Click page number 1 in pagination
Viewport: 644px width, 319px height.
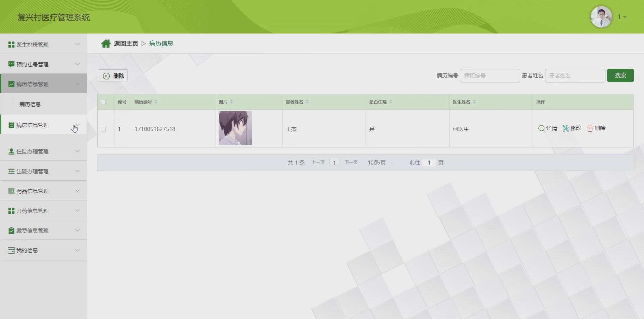[334, 163]
